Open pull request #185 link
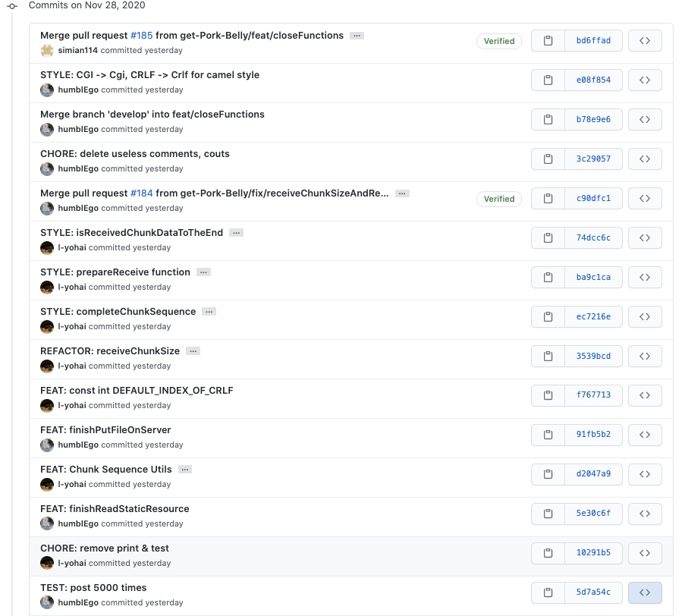Viewport: 682px width, 616px height. 141,36
